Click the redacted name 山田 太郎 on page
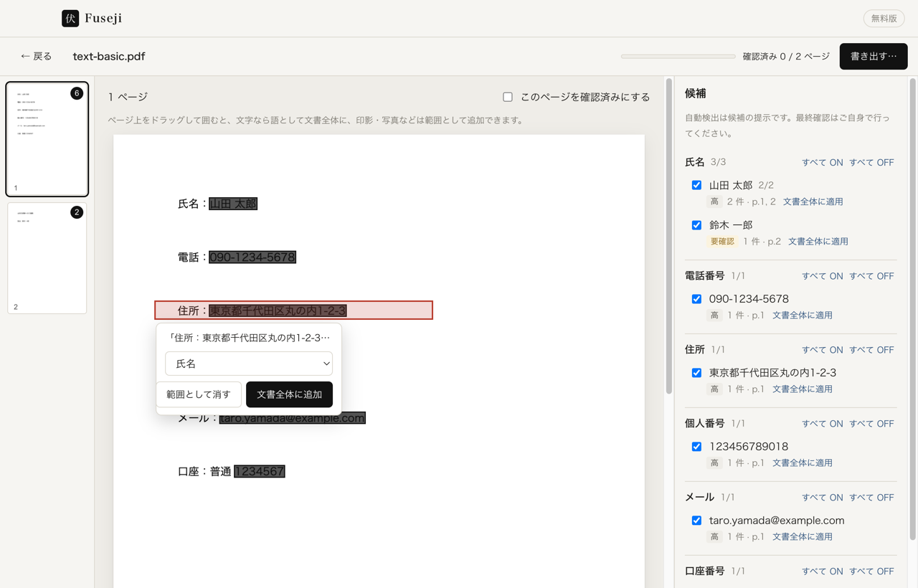The height and width of the screenshot is (588, 918). click(233, 204)
